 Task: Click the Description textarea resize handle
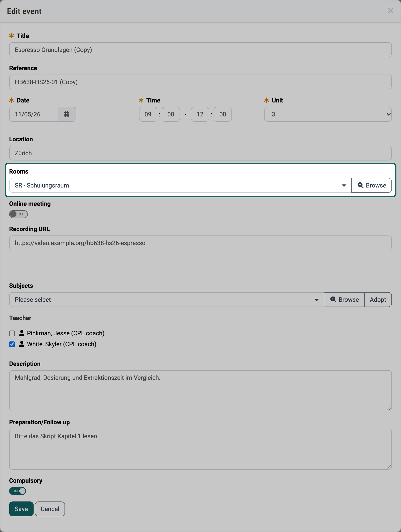click(389, 408)
